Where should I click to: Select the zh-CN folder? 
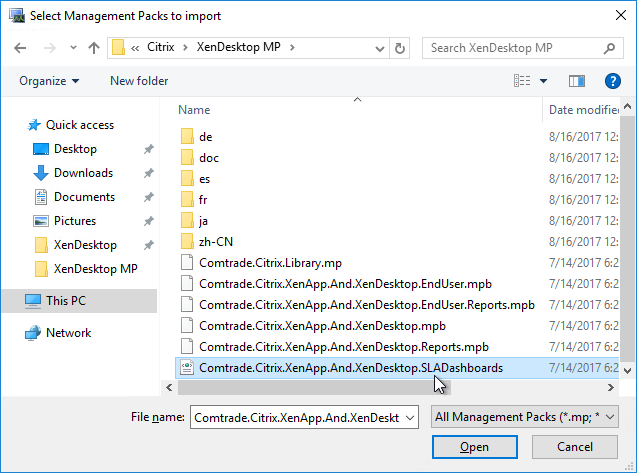pos(216,242)
